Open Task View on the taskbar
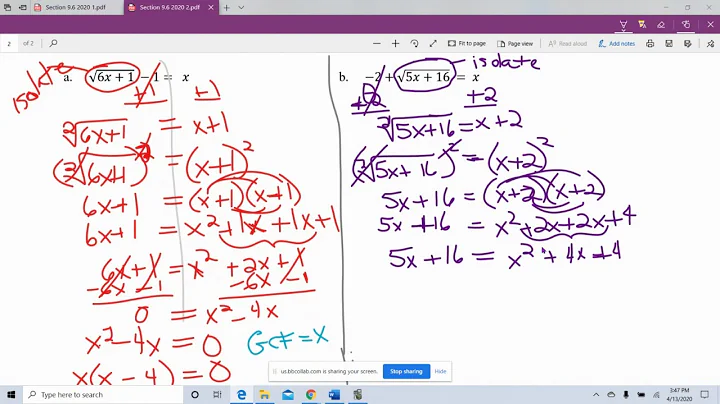This screenshot has height=404, width=720. click(x=217, y=395)
